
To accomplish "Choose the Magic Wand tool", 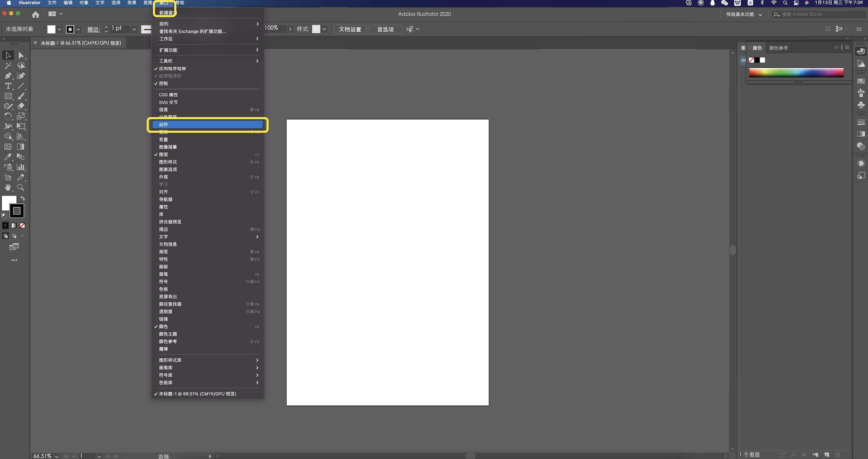I will coord(8,66).
